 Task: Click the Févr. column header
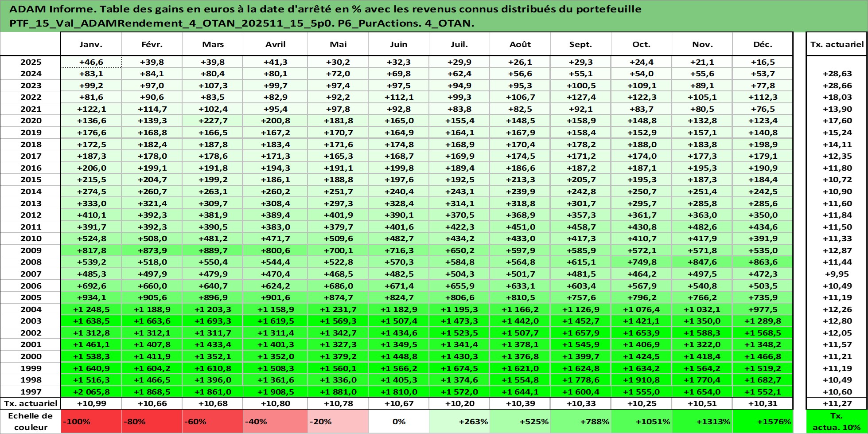coord(152,44)
